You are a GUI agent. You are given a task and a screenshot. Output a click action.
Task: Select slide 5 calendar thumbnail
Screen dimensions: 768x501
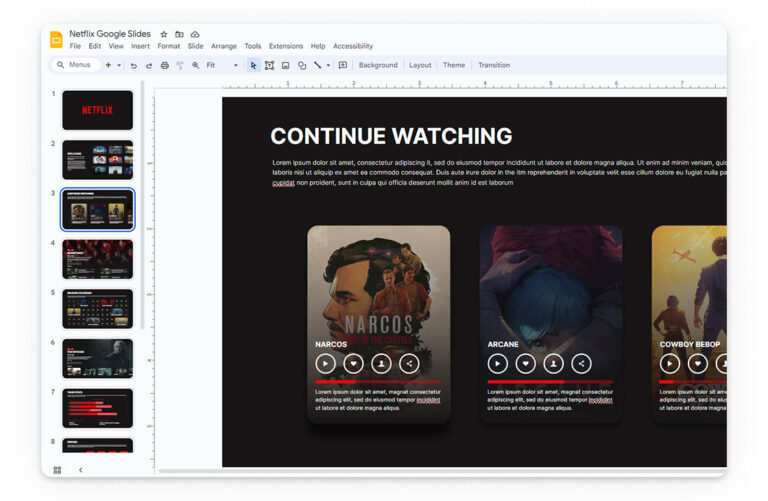pos(97,309)
